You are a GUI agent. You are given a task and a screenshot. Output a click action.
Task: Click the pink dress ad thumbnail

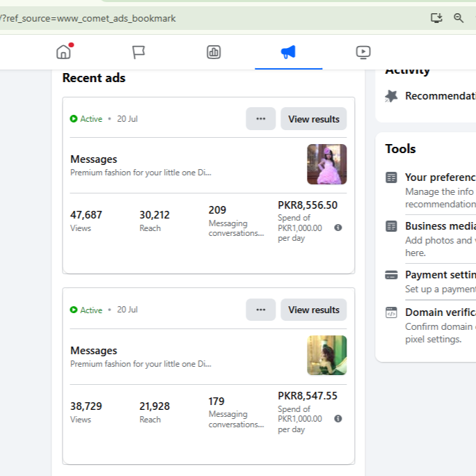[x=326, y=164]
